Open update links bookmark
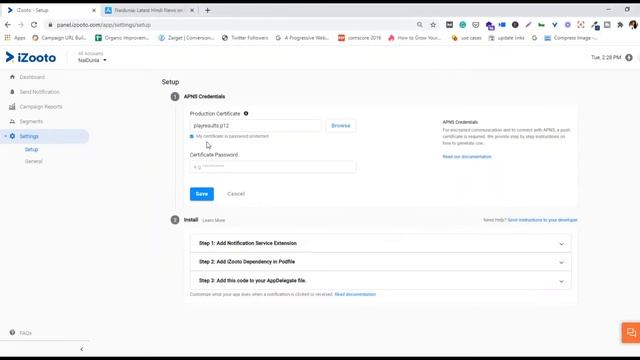Image resolution: width=640 pixels, height=360 pixels. (506, 38)
